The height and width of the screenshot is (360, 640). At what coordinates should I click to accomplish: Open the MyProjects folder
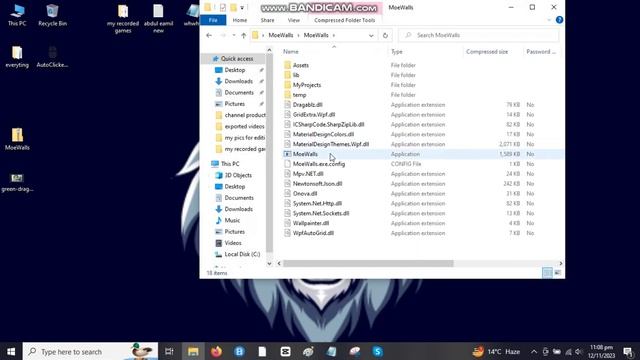307,85
